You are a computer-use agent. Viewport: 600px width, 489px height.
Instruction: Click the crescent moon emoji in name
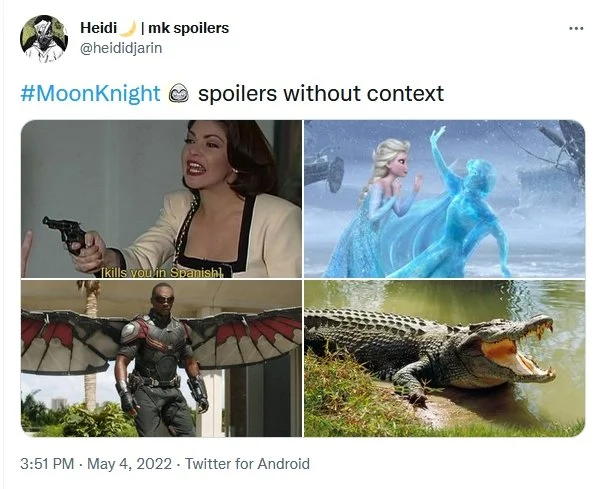click(x=127, y=28)
